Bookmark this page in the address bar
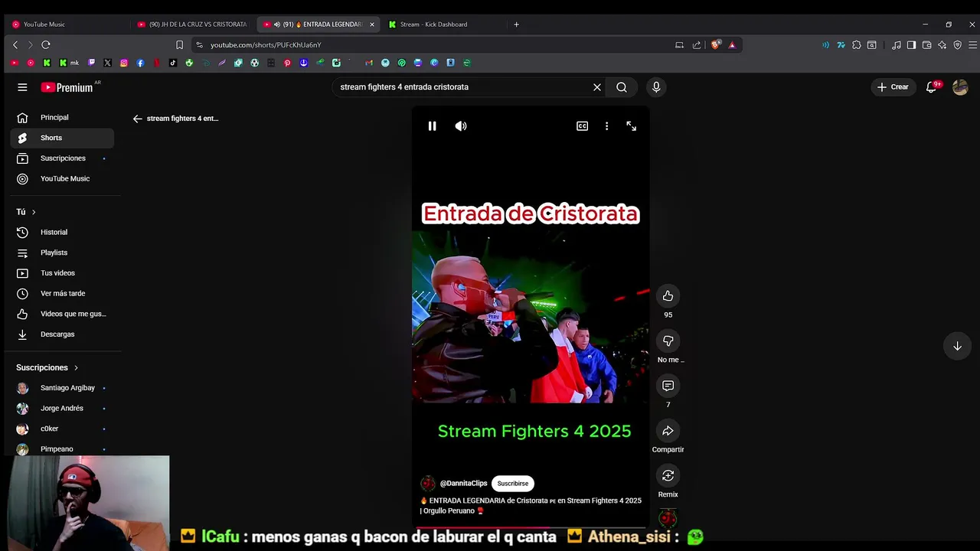 pos(179,45)
